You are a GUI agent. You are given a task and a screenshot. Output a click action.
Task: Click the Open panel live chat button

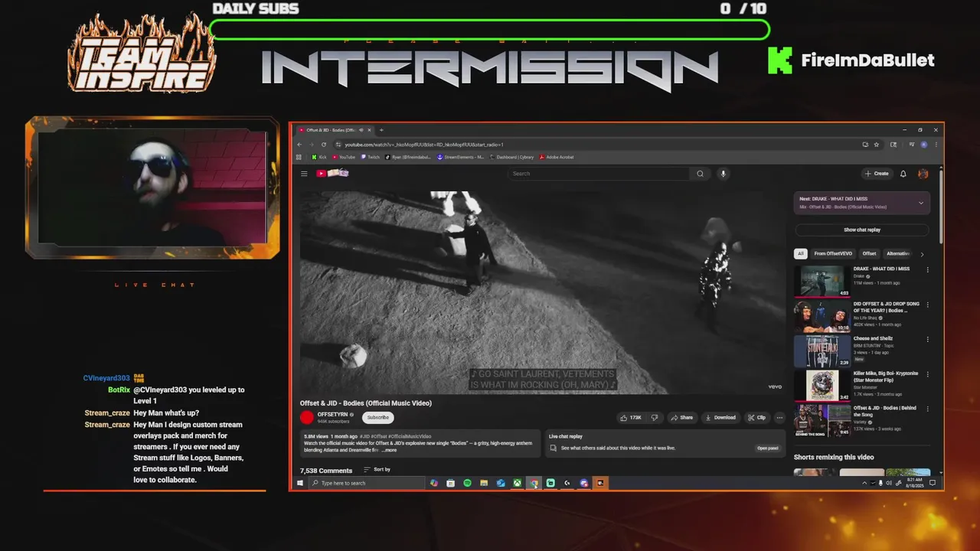[768, 448]
